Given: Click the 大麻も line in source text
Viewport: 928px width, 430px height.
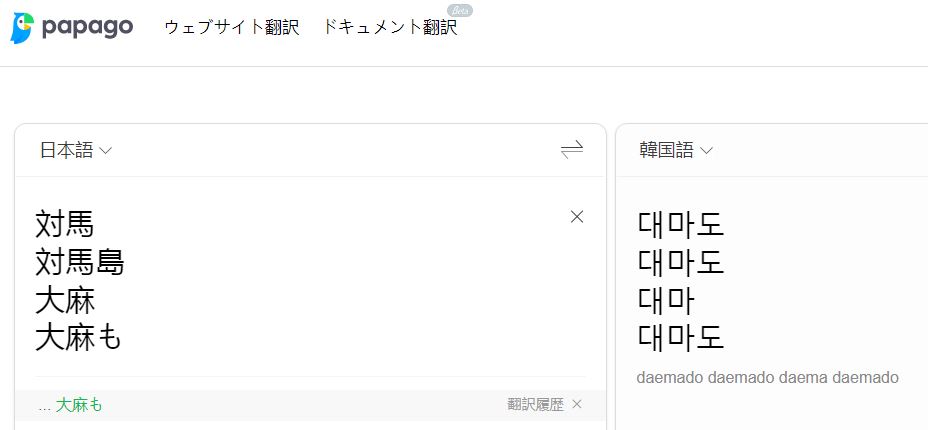Looking at the screenshot, I should pos(79,338).
